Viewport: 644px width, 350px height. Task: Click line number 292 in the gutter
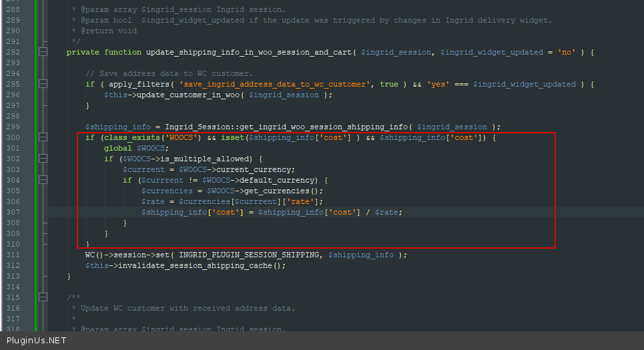click(x=13, y=52)
